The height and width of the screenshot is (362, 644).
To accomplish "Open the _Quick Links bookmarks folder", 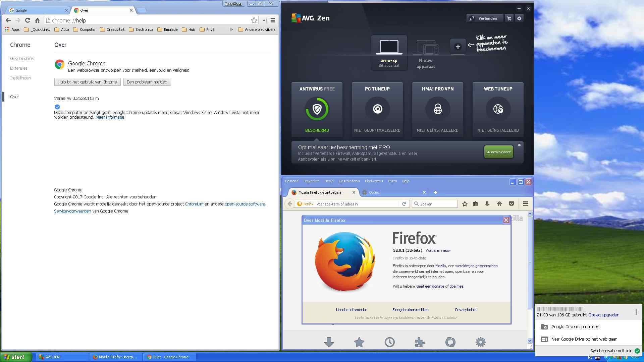I will coord(37,29).
